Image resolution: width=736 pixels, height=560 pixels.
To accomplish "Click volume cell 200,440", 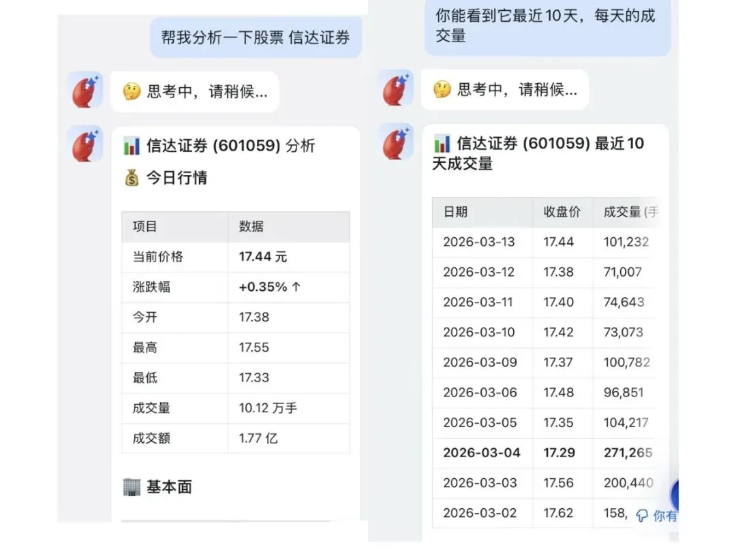I will click(x=628, y=482).
